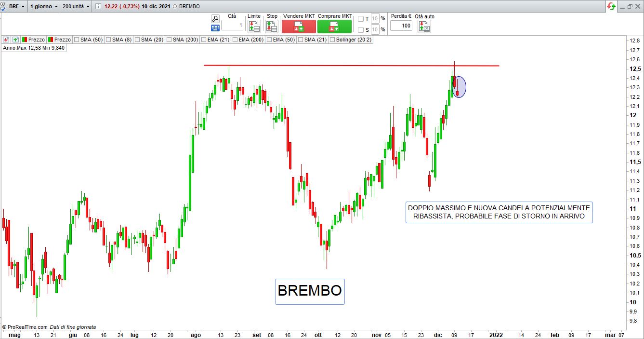Click the 'ott' month label on time axis
This screenshot has width=644, height=339.
(x=318, y=335)
